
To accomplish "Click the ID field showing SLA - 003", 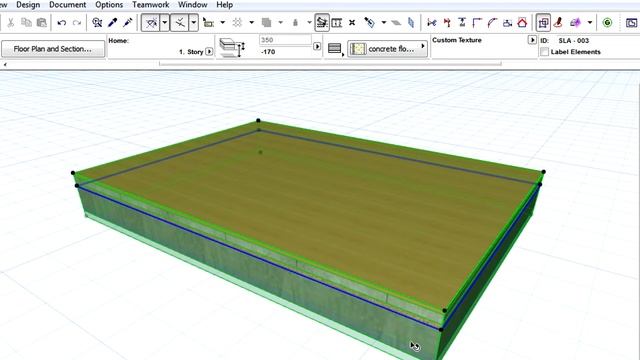I will (x=574, y=40).
